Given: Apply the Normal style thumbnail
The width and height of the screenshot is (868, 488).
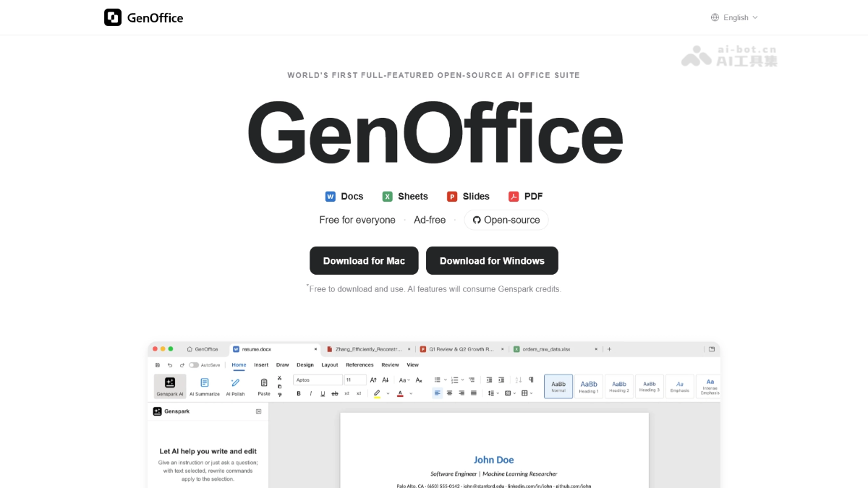Looking at the screenshot, I should tap(558, 387).
